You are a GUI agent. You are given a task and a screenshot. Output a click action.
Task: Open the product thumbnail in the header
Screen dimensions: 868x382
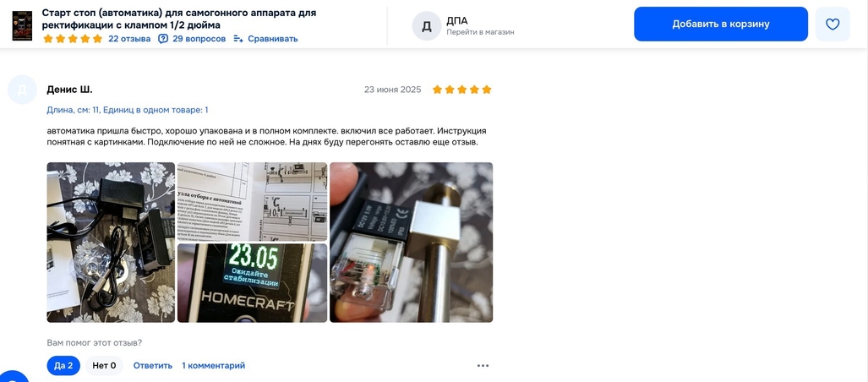[x=22, y=25]
